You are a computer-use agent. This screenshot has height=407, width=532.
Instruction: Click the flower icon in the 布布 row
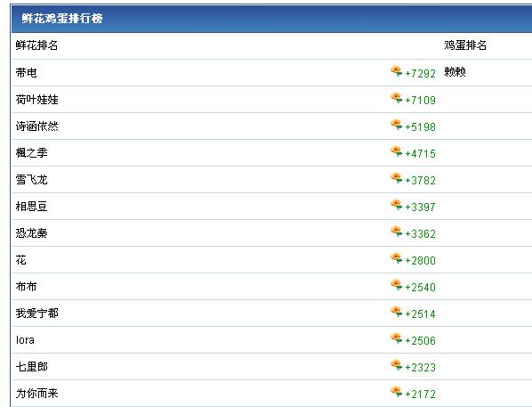click(x=396, y=285)
